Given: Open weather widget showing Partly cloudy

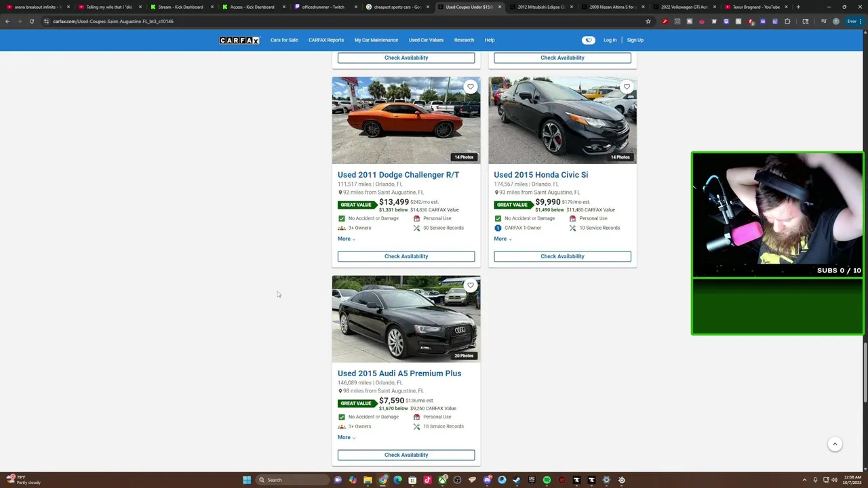Looking at the screenshot, I should pos(24,480).
